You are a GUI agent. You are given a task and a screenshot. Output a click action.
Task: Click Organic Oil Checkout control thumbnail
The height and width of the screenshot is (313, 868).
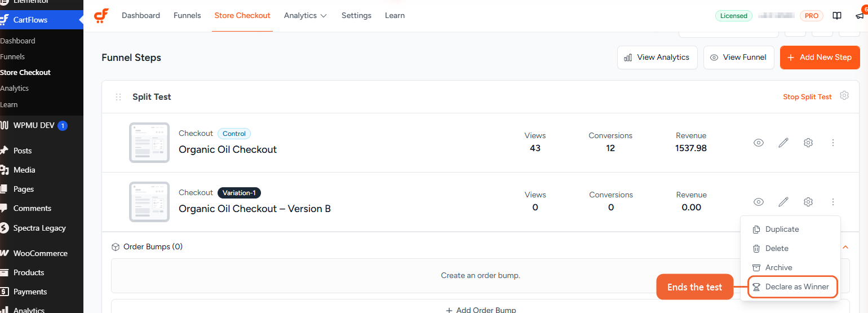coord(149,143)
